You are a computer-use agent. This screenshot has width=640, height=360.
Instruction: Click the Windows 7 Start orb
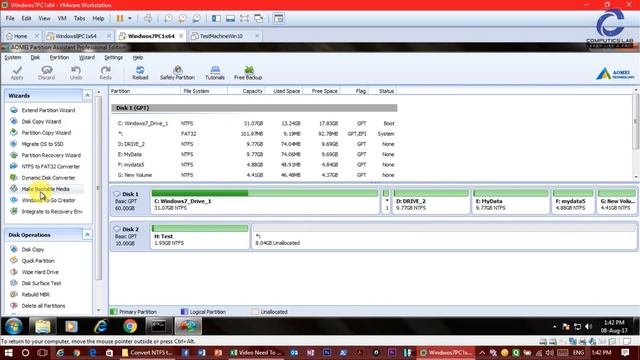tap(13, 327)
